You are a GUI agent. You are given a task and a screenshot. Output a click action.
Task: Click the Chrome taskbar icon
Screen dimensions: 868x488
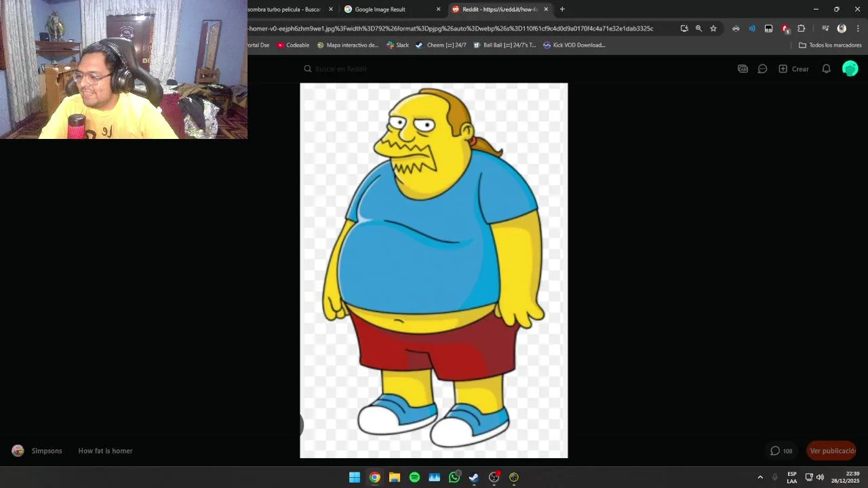pyautogui.click(x=374, y=477)
